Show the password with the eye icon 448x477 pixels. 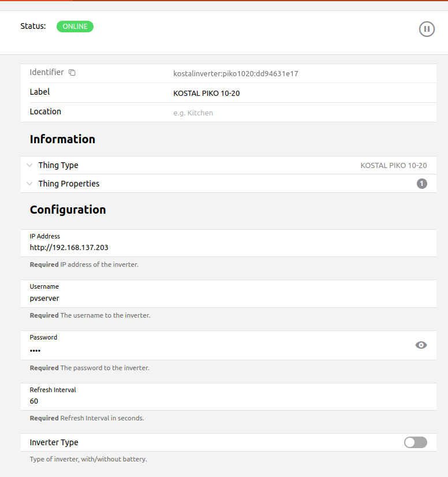tap(421, 345)
